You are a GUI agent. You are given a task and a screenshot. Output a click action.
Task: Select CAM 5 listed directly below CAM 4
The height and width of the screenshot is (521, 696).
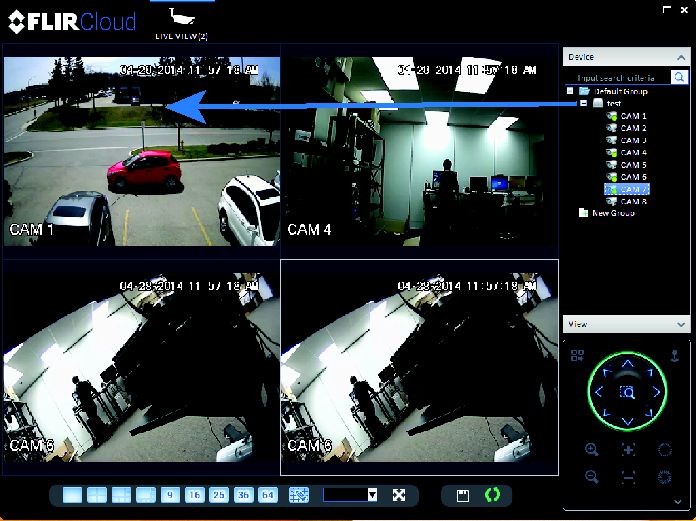coord(627,165)
